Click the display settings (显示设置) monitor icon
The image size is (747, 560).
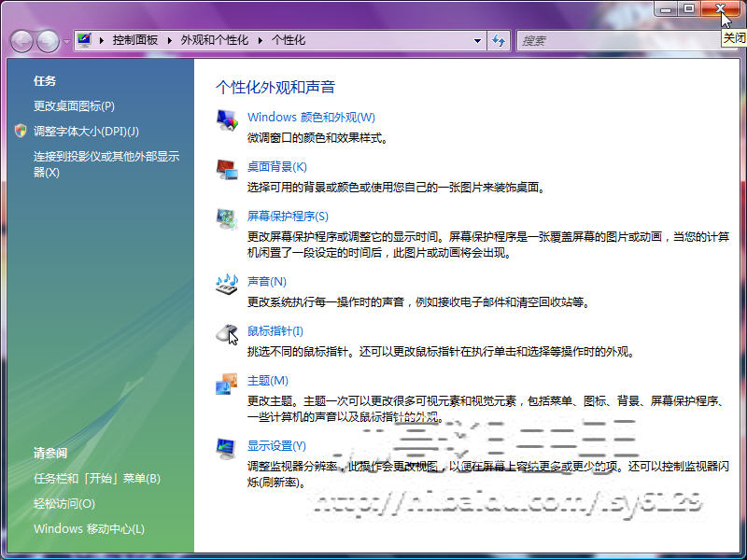[227, 449]
